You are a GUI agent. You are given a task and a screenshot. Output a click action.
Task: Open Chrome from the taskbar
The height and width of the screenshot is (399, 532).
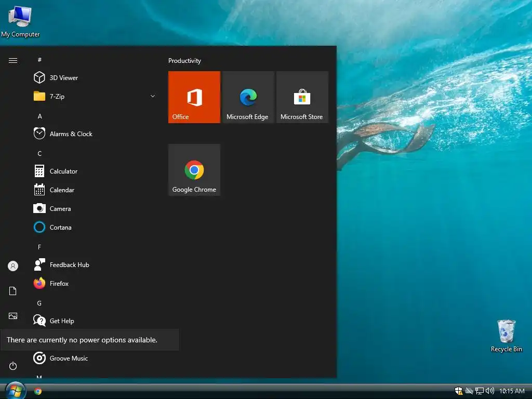point(38,391)
